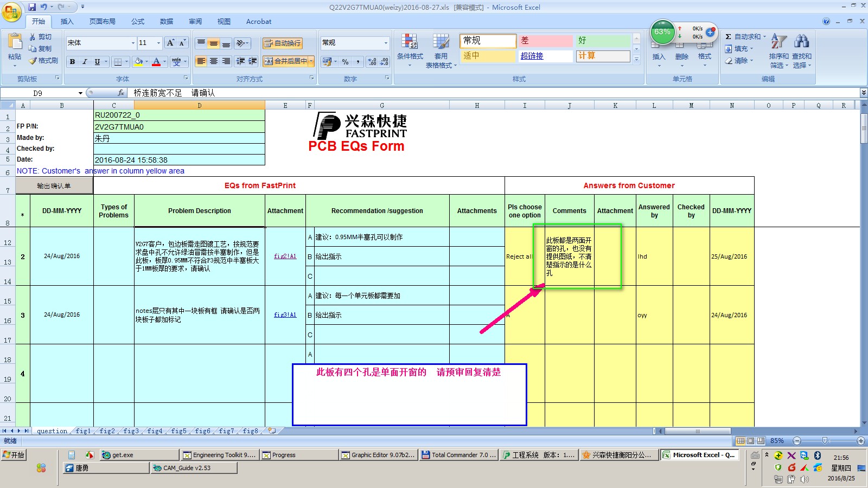
Task: Click the Paste (粘贴) clipboard icon
Action: 15,42
